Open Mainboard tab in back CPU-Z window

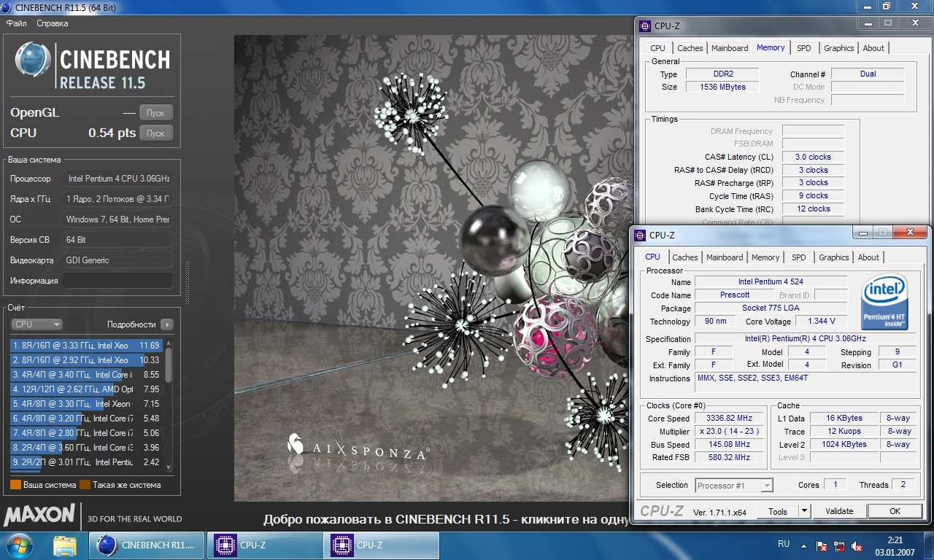point(730,48)
